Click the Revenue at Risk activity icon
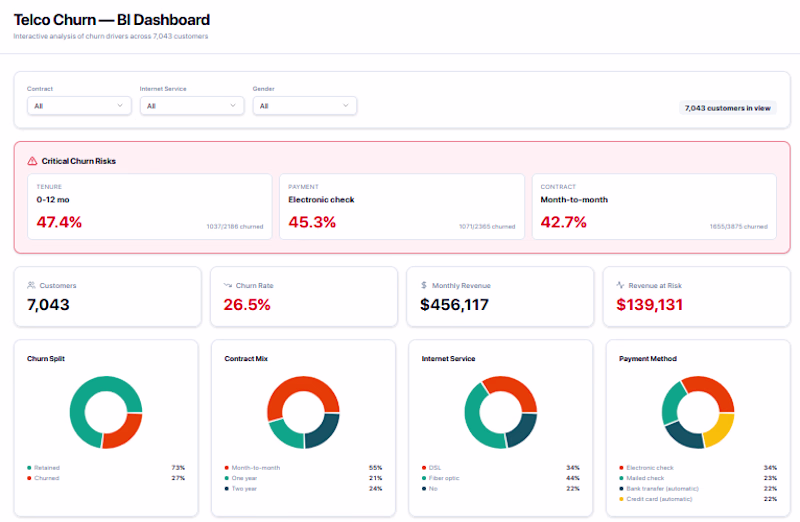The width and height of the screenshot is (800, 522). point(620,285)
